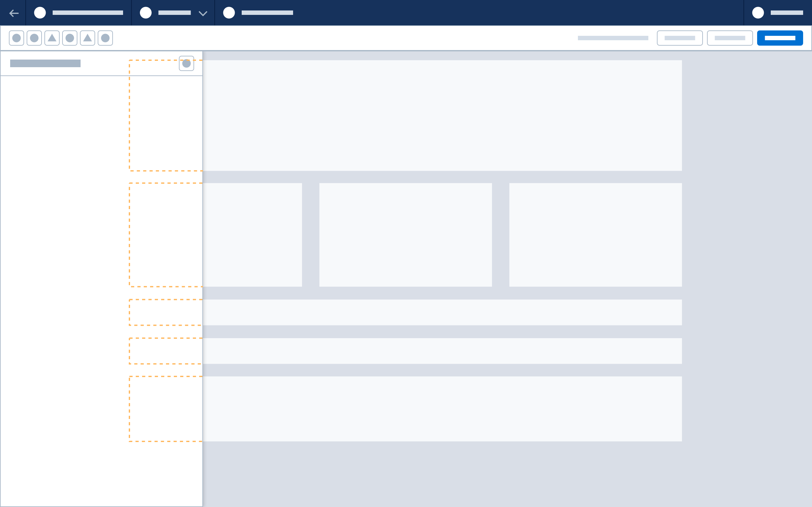Click the avatar icon next to the back arrow
The height and width of the screenshot is (507, 812).
pos(40,13)
